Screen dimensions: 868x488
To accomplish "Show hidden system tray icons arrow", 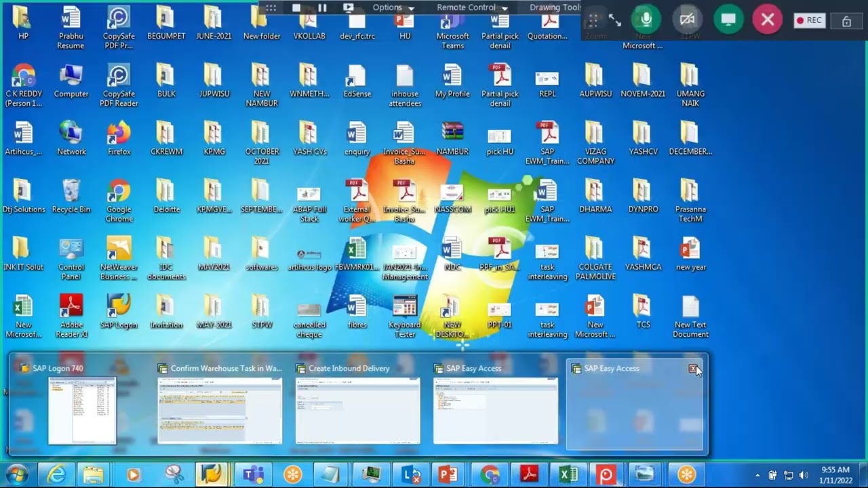I will click(x=757, y=475).
